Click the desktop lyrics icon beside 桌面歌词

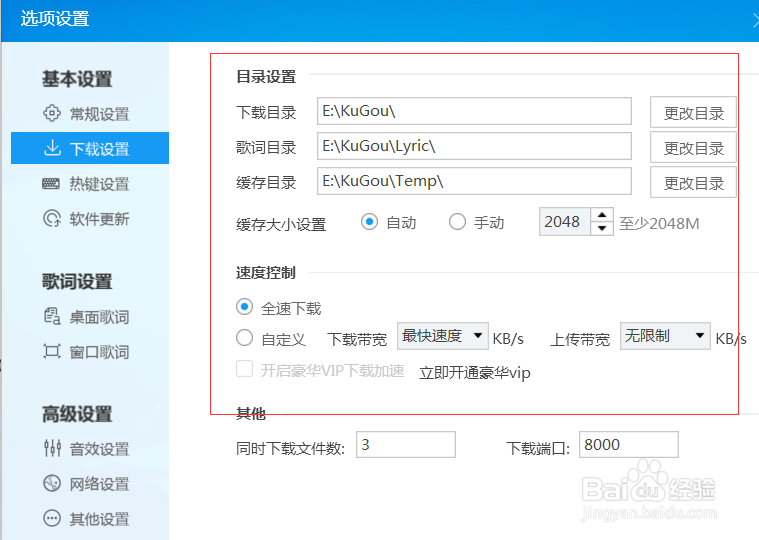point(52,316)
